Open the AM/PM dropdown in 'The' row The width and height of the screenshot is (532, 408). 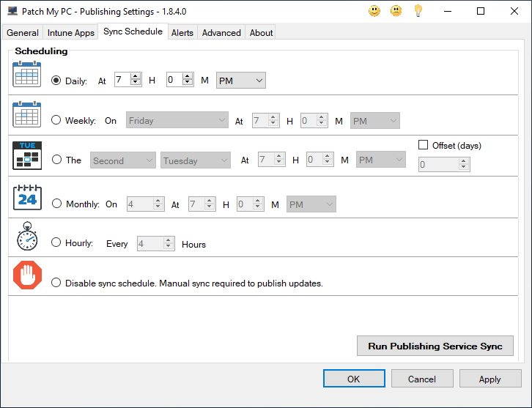(380, 160)
